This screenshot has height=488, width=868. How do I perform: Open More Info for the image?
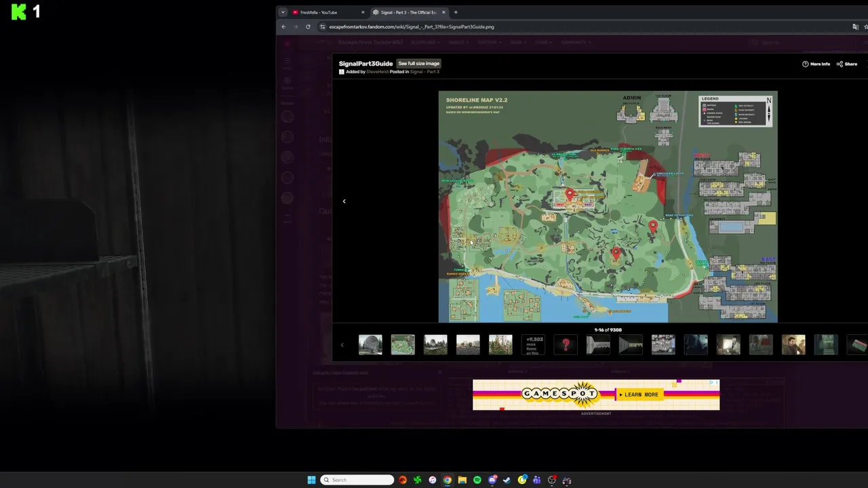point(816,64)
